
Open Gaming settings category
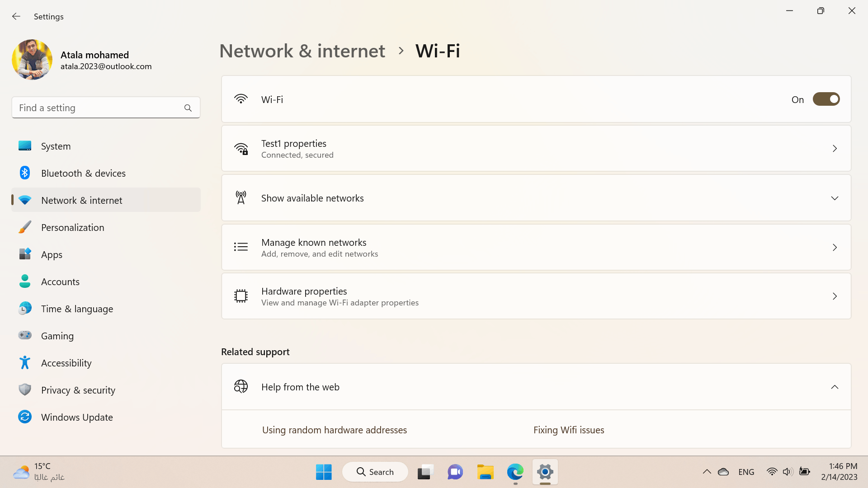pyautogui.click(x=57, y=336)
